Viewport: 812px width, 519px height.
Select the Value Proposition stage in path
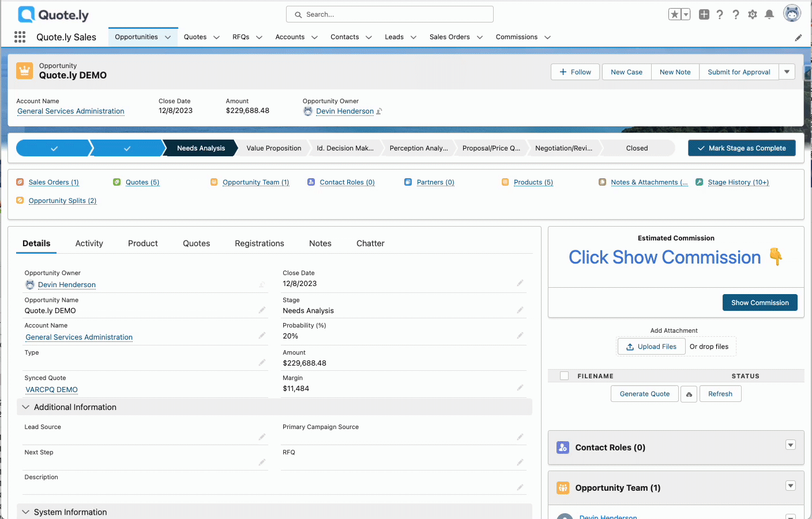274,148
